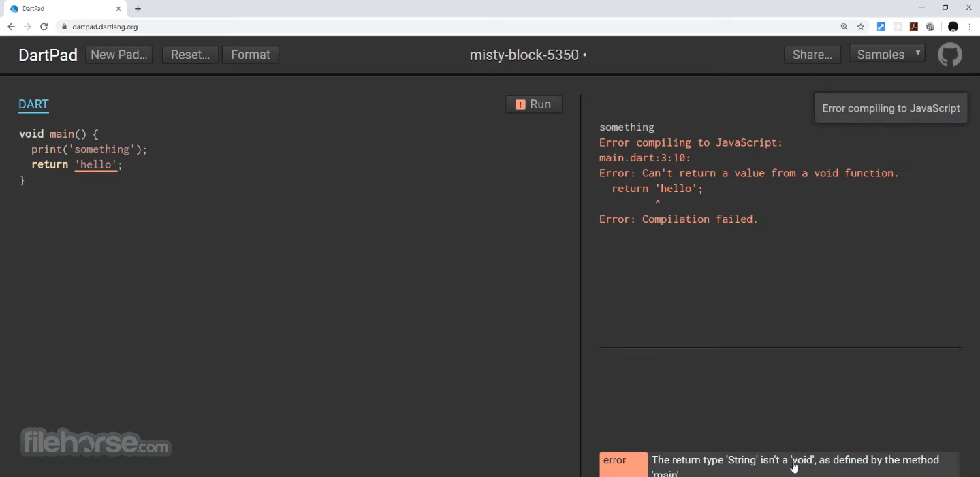Close the DartPad browser tab
The height and width of the screenshot is (477, 980).
pyautogui.click(x=118, y=9)
